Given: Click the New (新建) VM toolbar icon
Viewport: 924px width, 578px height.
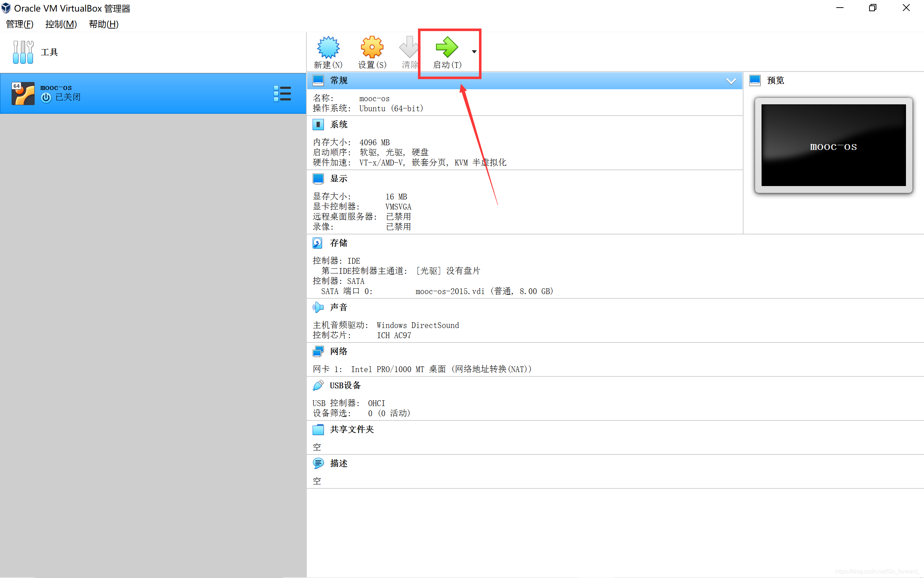Looking at the screenshot, I should coord(328,47).
